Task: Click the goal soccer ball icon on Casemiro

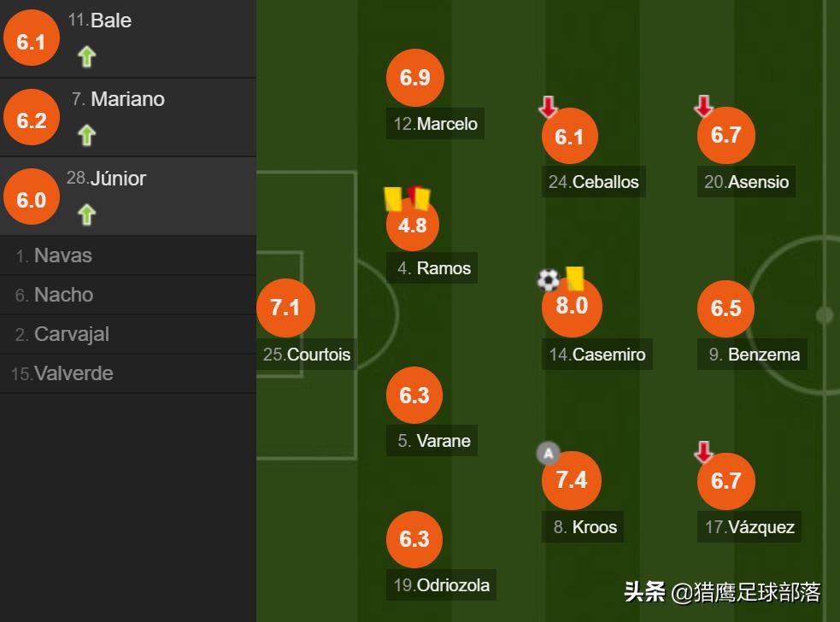Action: (549, 279)
